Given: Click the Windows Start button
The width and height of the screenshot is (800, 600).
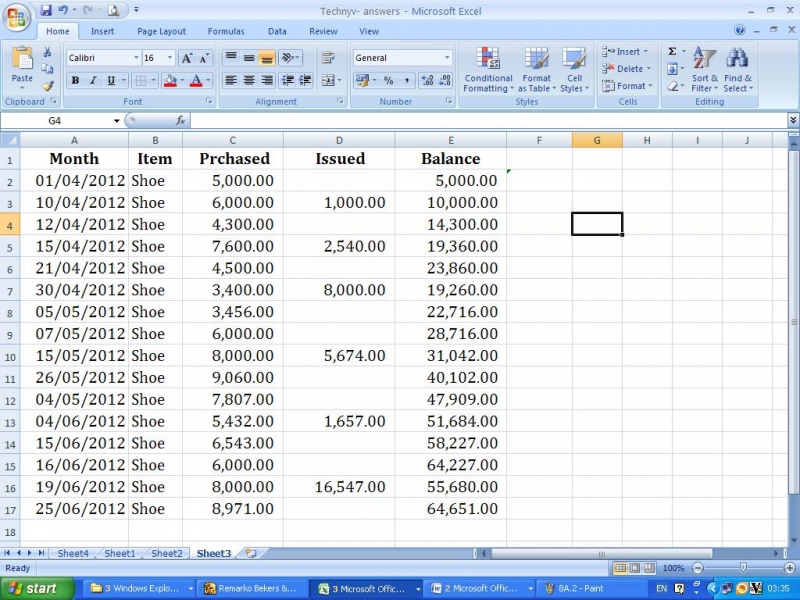Looking at the screenshot, I should pyautogui.click(x=35, y=588).
